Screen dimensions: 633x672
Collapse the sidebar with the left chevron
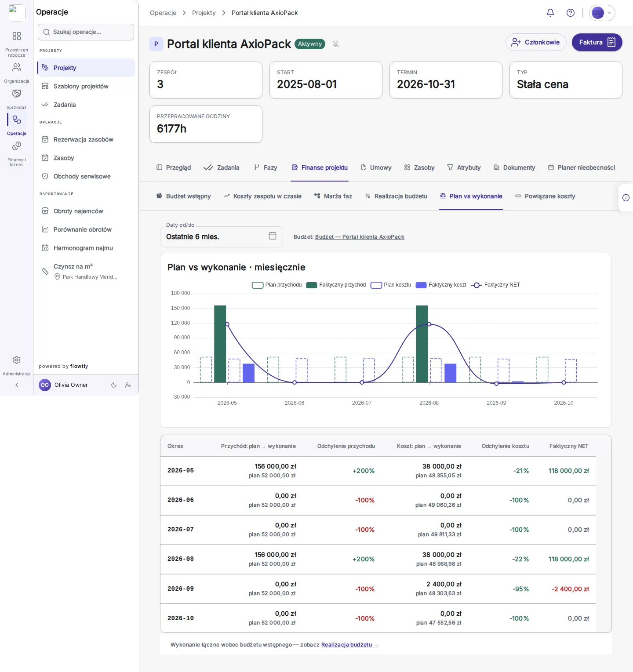click(17, 385)
